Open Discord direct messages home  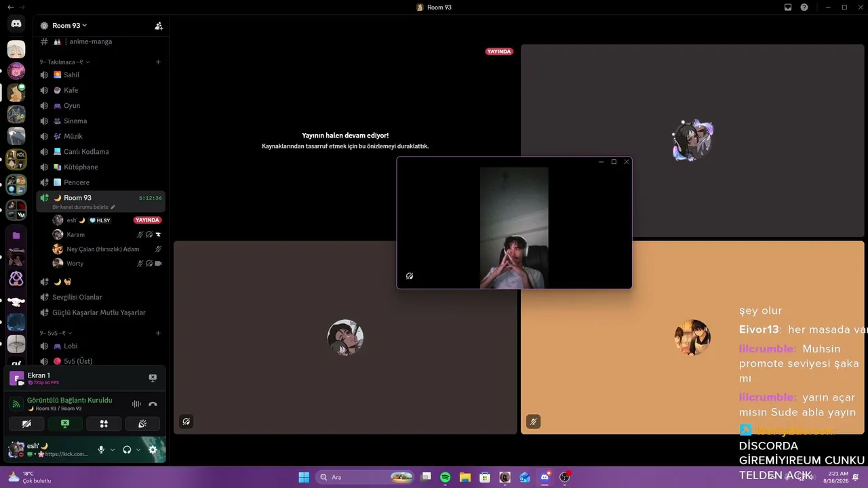16,24
